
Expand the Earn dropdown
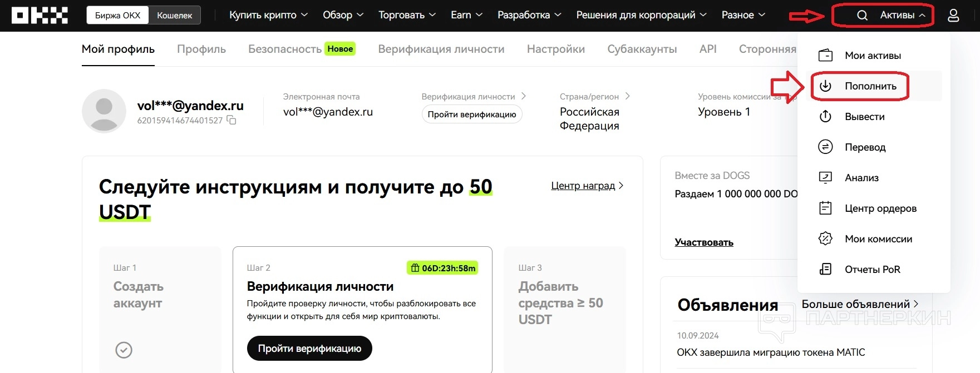(466, 16)
